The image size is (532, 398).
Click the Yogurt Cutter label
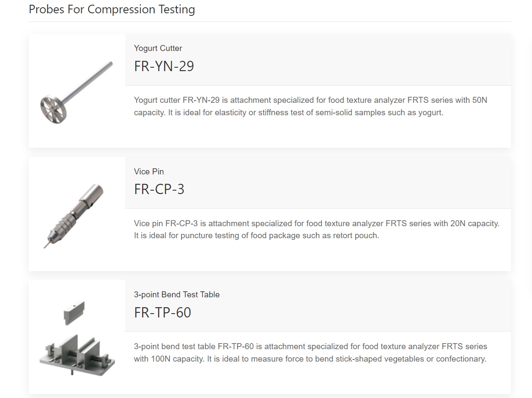pyautogui.click(x=158, y=48)
